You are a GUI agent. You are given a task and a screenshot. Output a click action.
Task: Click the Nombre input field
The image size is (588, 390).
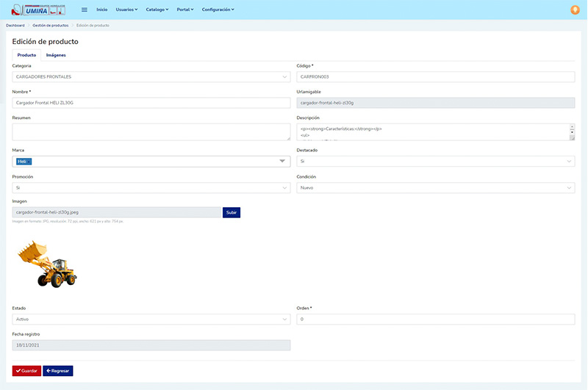pos(151,103)
